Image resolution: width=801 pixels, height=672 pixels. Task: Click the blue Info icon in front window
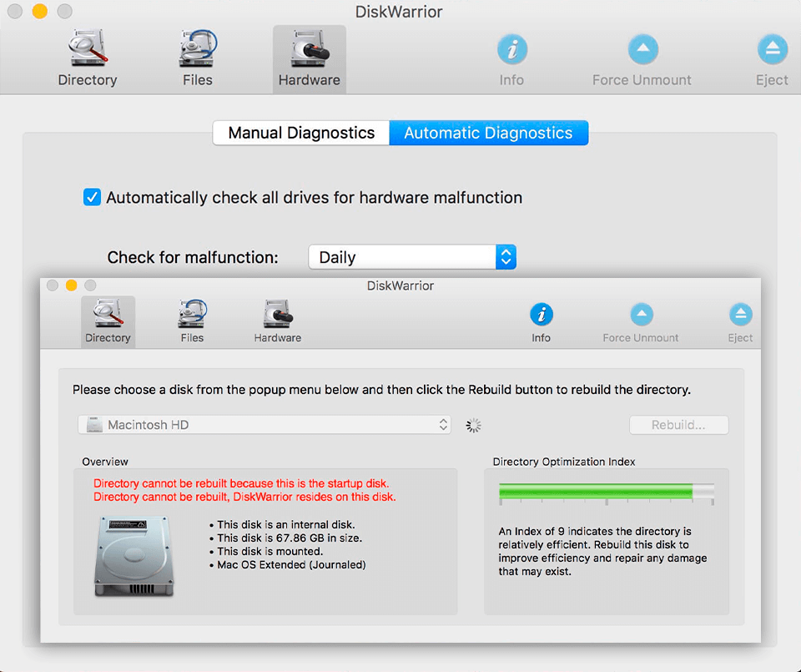click(541, 314)
